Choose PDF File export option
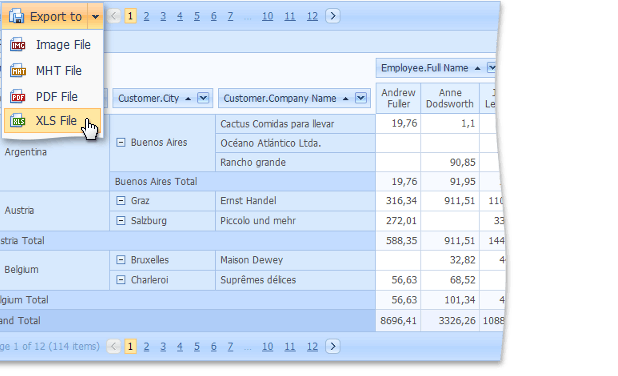 [x=52, y=97]
